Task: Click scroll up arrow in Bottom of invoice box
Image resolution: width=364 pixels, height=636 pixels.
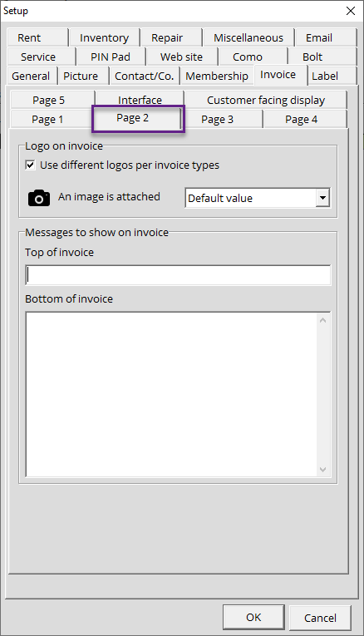Action: pos(322,320)
